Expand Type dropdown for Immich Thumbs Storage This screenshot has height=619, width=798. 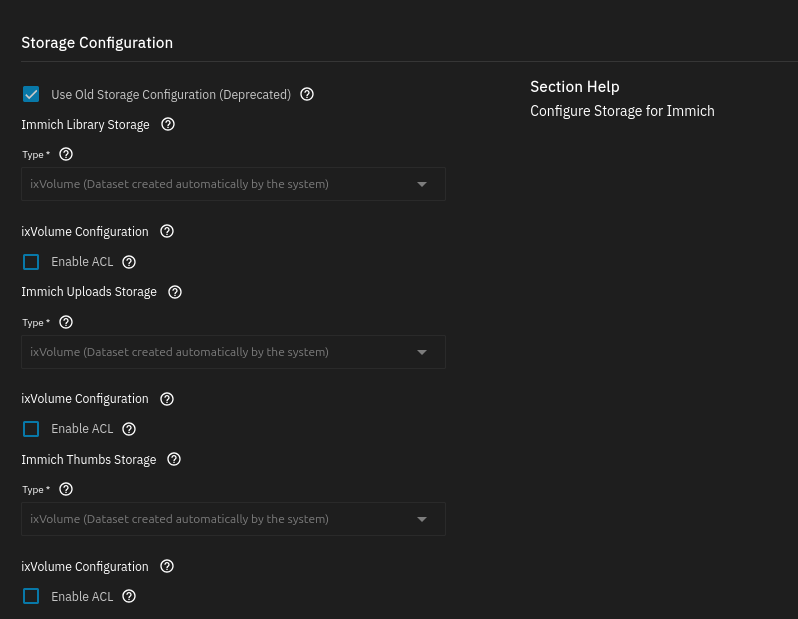tap(233, 520)
